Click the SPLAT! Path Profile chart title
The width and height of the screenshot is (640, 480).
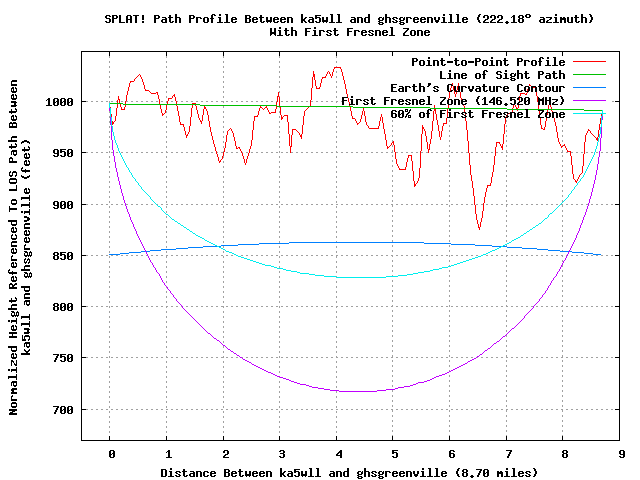(x=319, y=19)
